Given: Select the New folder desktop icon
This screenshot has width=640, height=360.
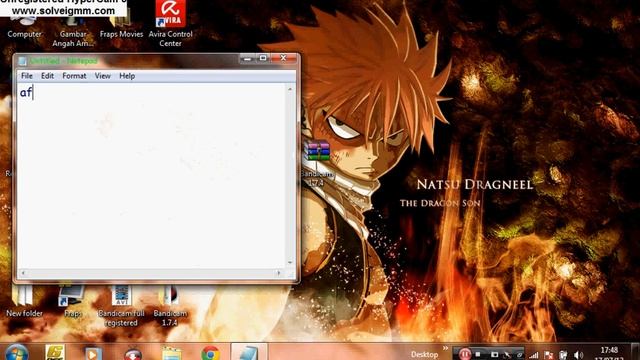Looking at the screenshot, I should (24, 301).
